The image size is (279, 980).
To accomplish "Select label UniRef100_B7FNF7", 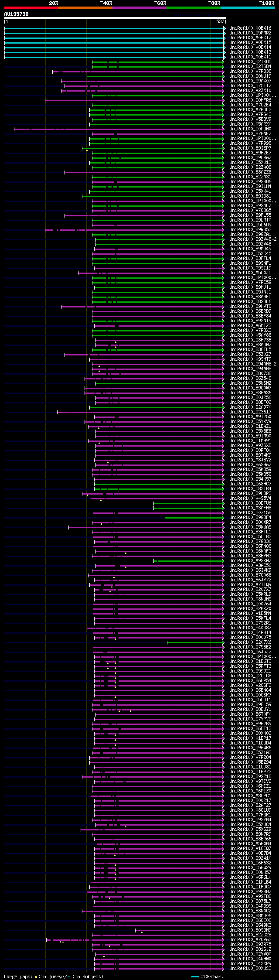I will click(250, 134).
